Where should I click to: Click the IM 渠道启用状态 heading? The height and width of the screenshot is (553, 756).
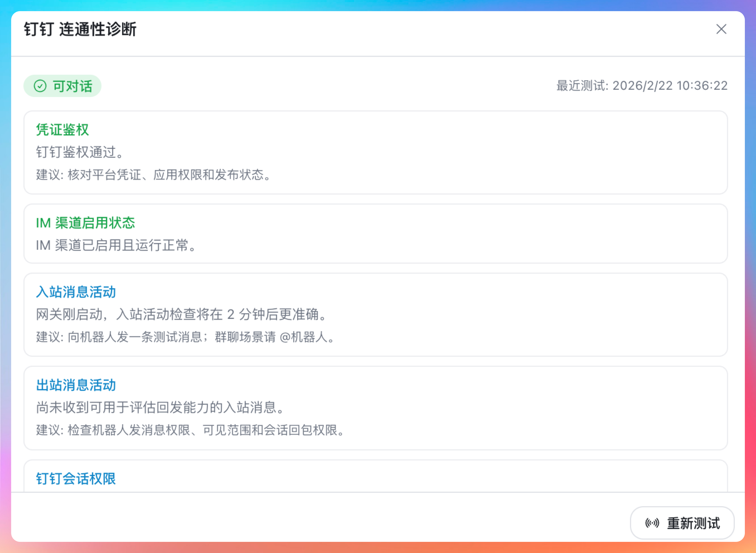(x=85, y=223)
